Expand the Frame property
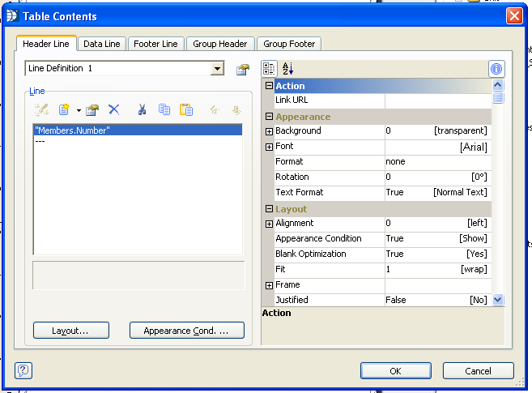 pos(269,285)
